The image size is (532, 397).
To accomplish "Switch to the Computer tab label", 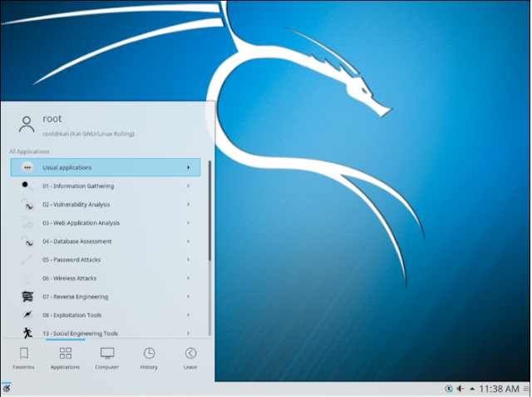I will pyautogui.click(x=107, y=367).
